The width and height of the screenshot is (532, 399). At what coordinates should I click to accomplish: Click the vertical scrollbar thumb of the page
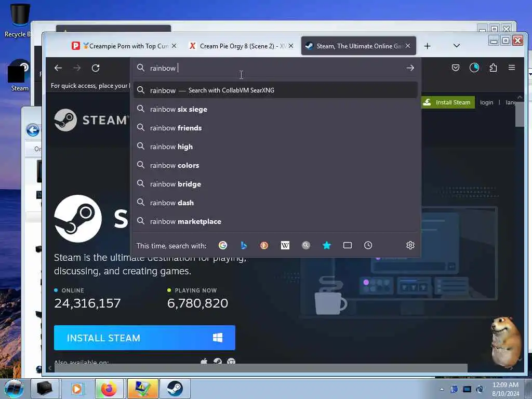point(520,114)
